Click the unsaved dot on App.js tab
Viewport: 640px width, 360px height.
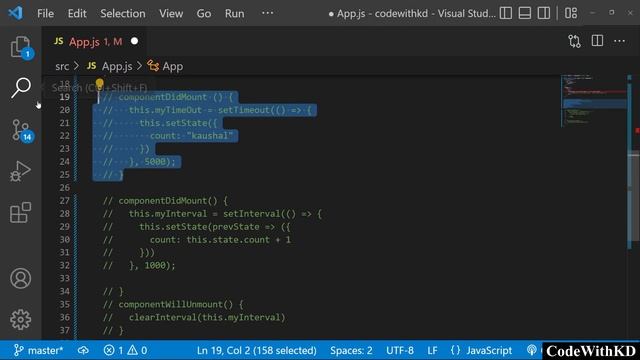pos(134,41)
